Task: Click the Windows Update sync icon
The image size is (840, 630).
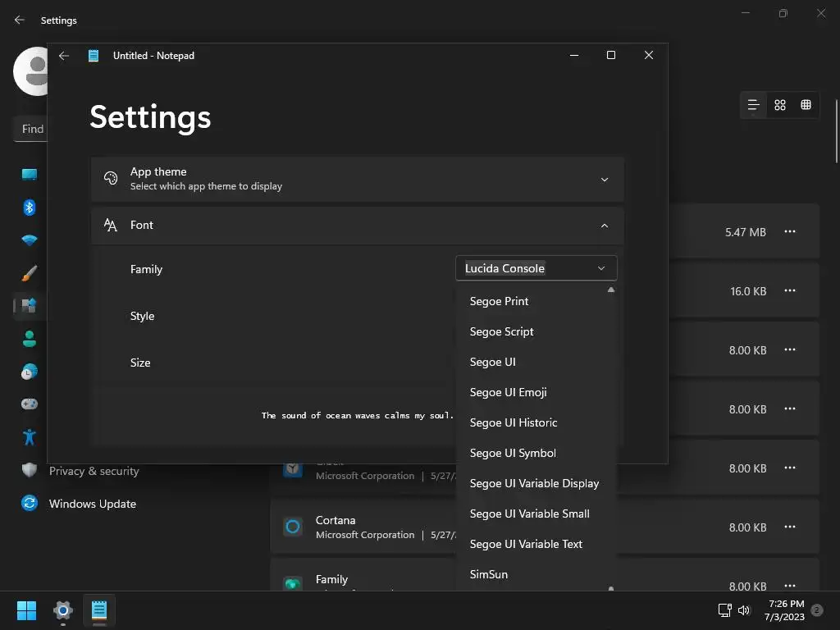Action: click(x=30, y=503)
